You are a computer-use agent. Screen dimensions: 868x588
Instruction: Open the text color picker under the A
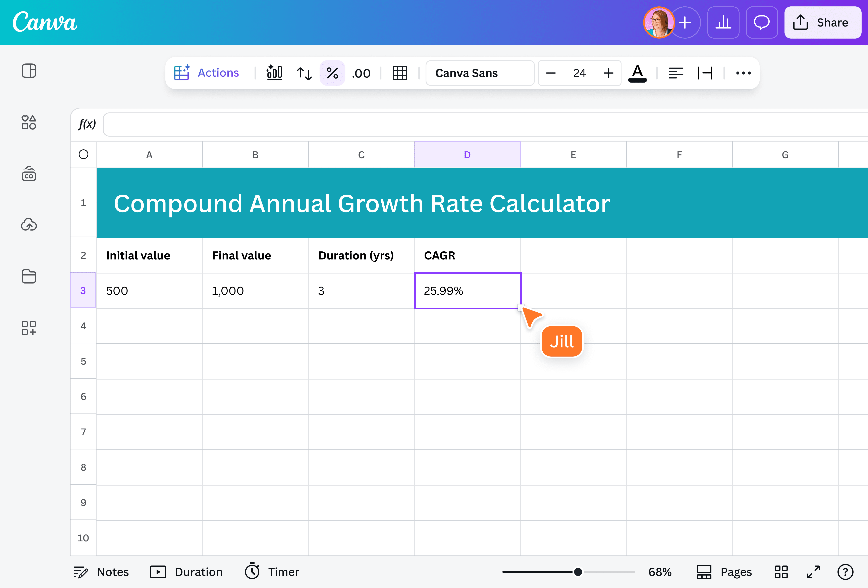[638, 73]
